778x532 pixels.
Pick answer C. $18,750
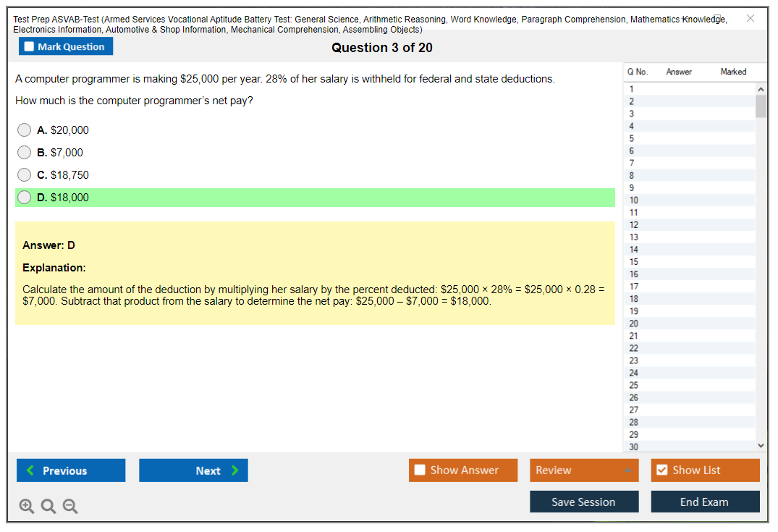(x=25, y=175)
